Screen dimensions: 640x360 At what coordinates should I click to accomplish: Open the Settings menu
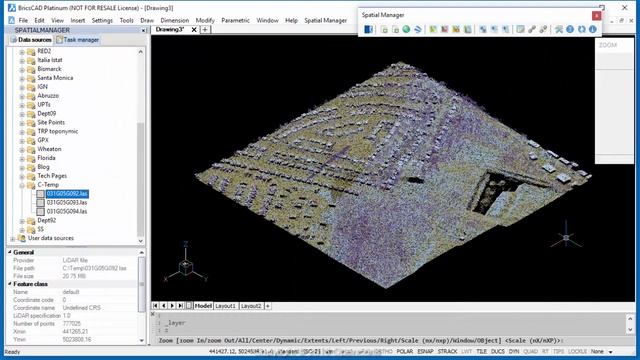click(102, 20)
